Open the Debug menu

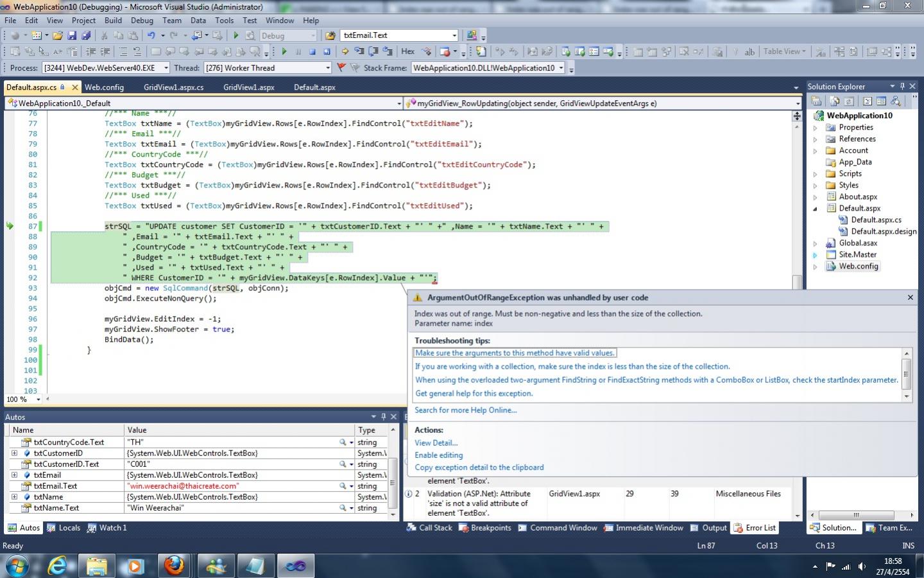142,21
